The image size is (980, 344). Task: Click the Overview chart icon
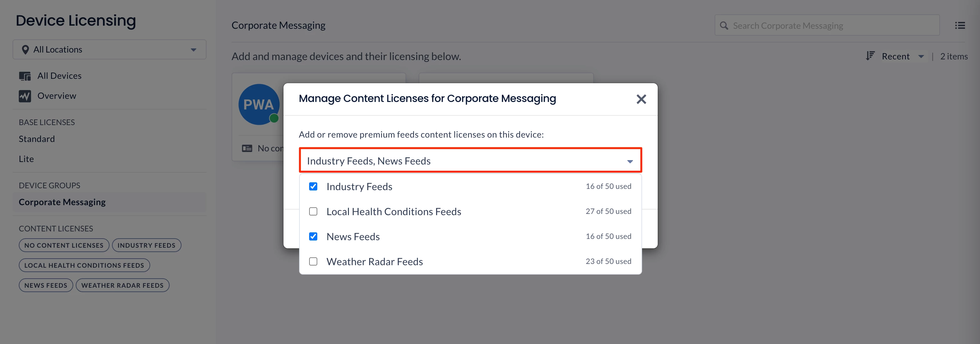(x=25, y=96)
